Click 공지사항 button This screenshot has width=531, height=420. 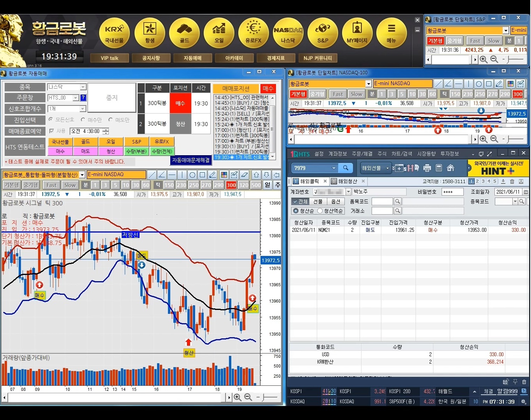(151, 58)
